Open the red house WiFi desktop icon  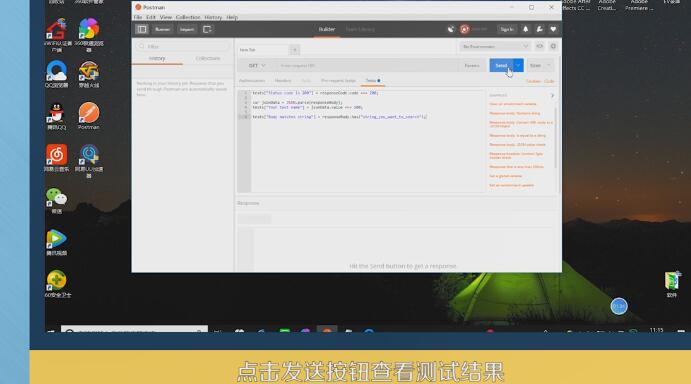pyautogui.click(x=56, y=34)
